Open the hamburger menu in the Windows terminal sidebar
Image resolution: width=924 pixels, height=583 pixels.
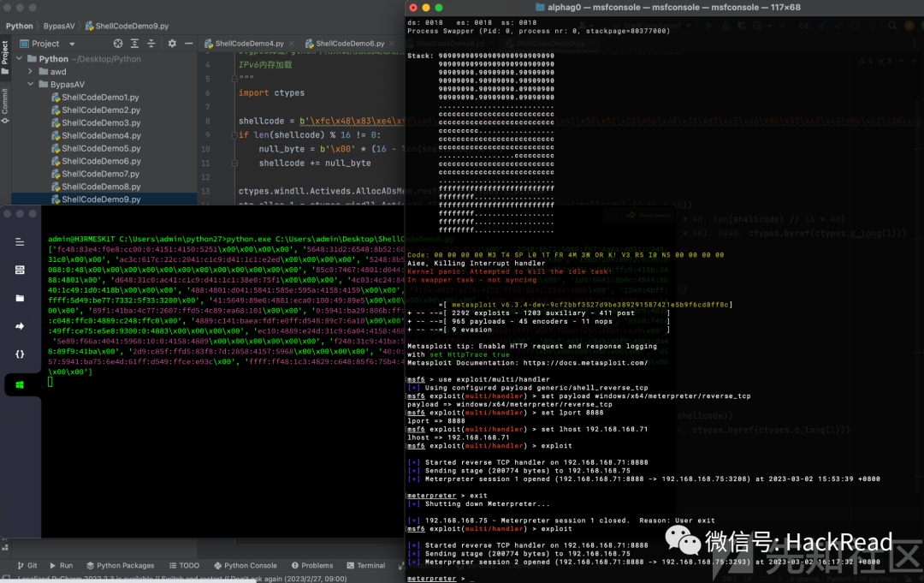[20, 242]
